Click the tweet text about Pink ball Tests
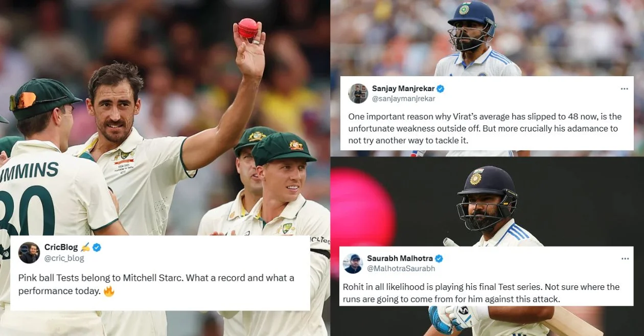644x336 pixels. coord(156,285)
